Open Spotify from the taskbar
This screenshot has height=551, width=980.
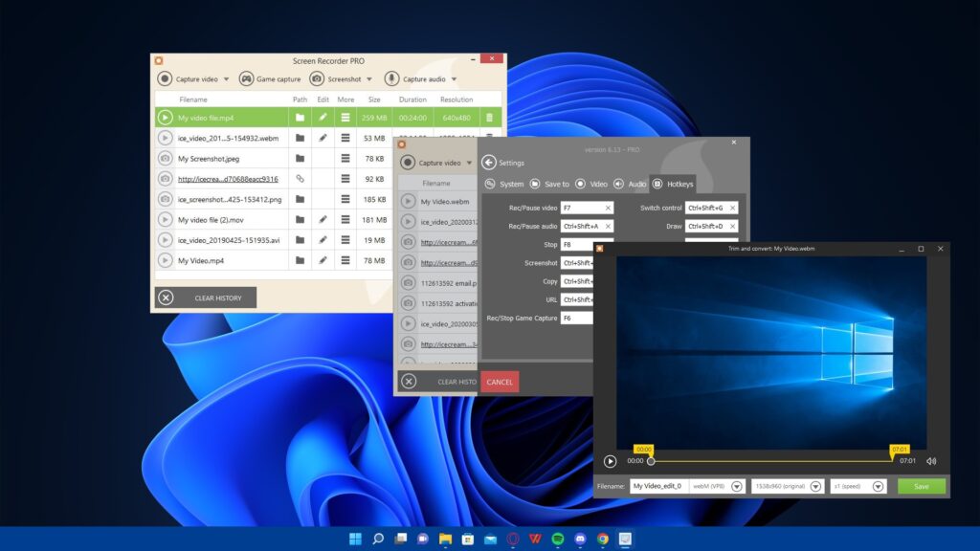[x=558, y=539]
